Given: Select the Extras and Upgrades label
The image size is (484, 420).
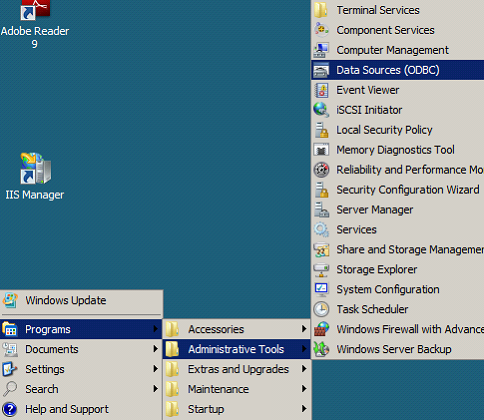Looking at the screenshot, I should (x=238, y=369).
